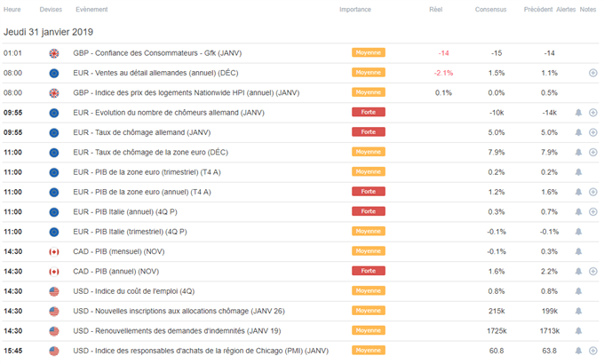Open eurozone annual GDP event details
The height and width of the screenshot is (364, 604).
(142, 192)
